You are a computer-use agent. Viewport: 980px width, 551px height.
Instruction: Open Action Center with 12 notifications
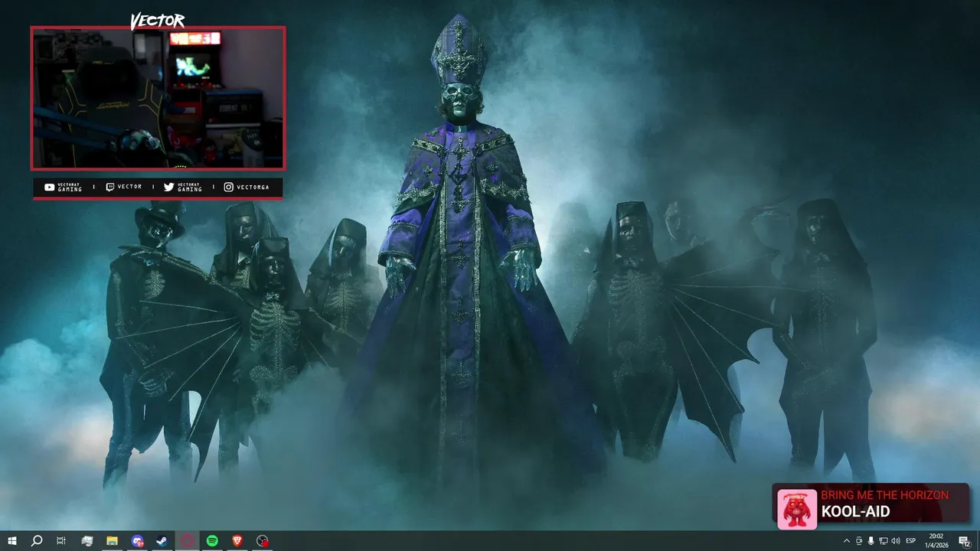(964, 541)
